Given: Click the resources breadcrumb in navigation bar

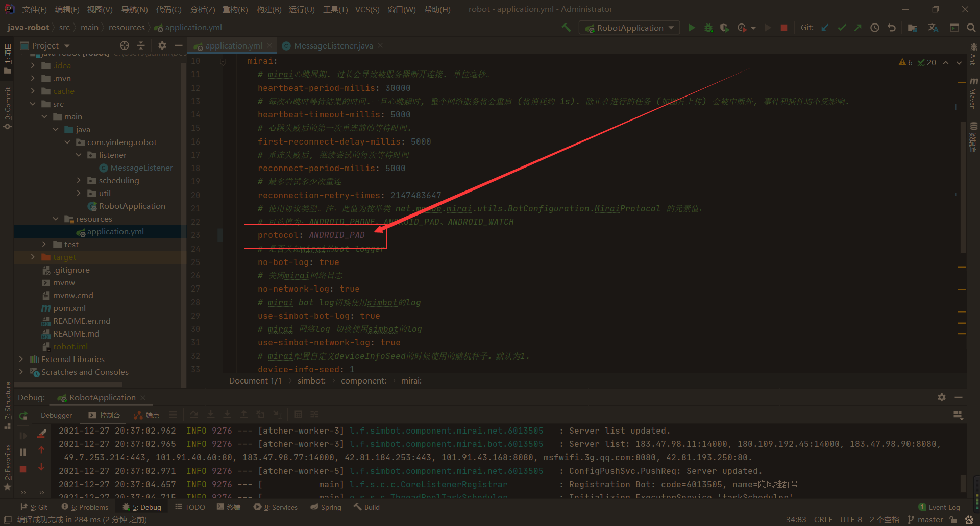Looking at the screenshot, I should point(127,28).
